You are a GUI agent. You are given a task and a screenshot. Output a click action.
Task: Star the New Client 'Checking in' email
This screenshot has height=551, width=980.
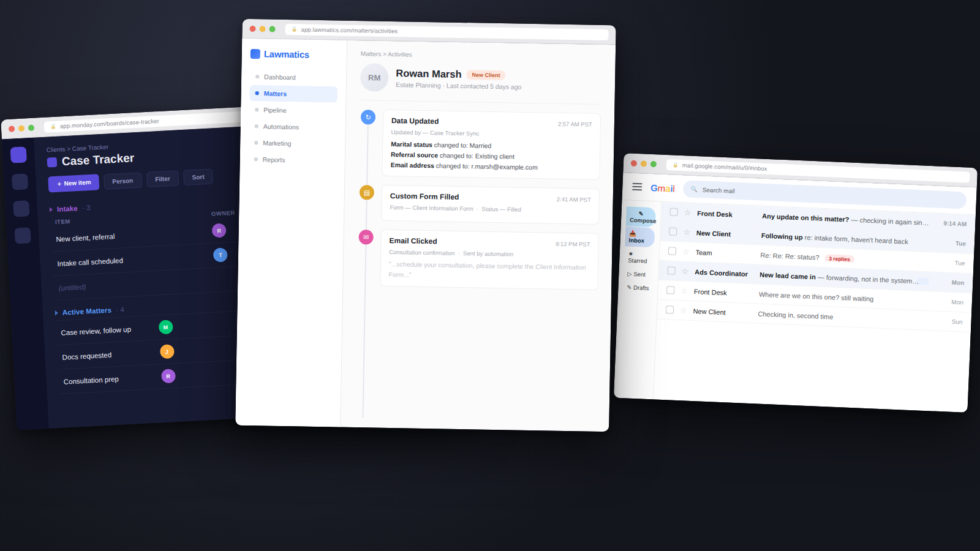(x=684, y=310)
